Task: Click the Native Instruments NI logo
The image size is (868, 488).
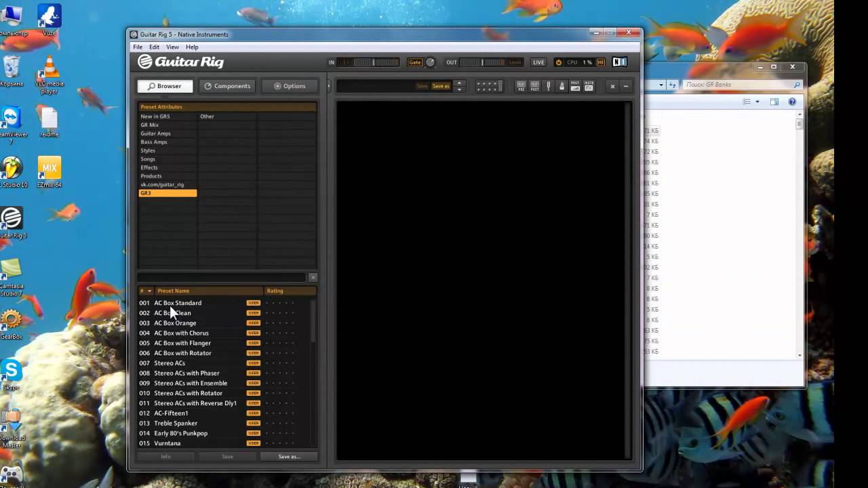Action: 619,62
